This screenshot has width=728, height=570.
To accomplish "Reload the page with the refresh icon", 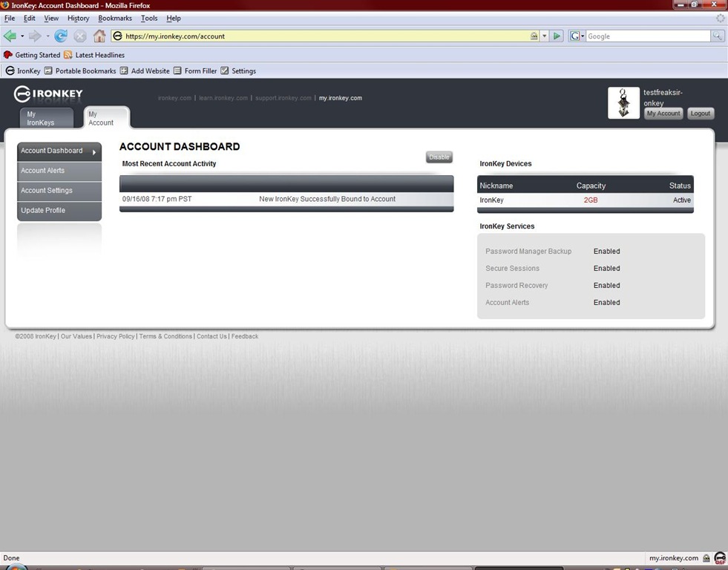I will pyautogui.click(x=61, y=36).
